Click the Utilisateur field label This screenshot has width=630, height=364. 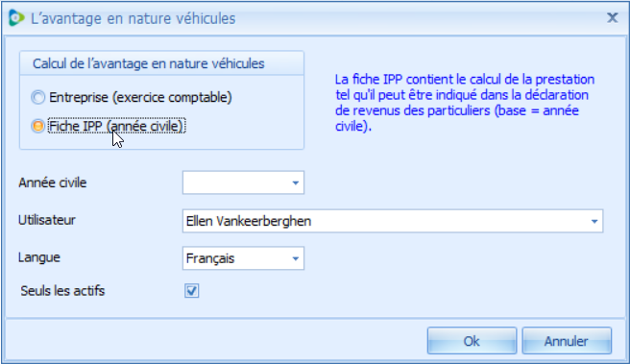coord(47,220)
